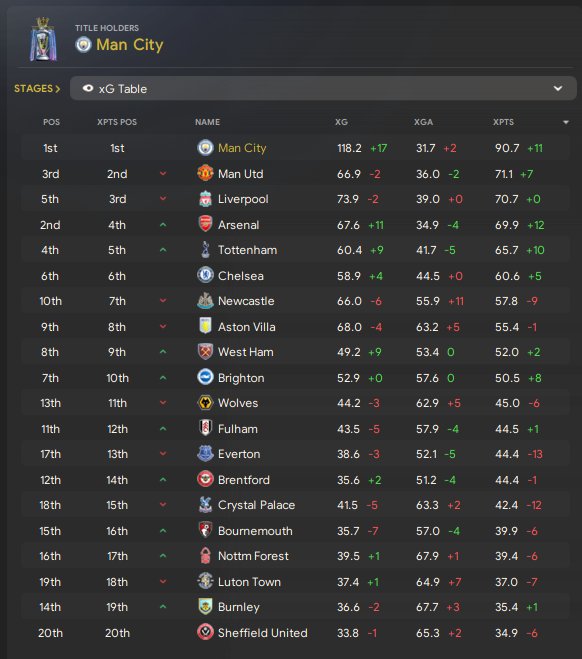Toggle the eye icon beside xG Table
The image size is (582, 659).
pyautogui.click(x=88, y=88)
